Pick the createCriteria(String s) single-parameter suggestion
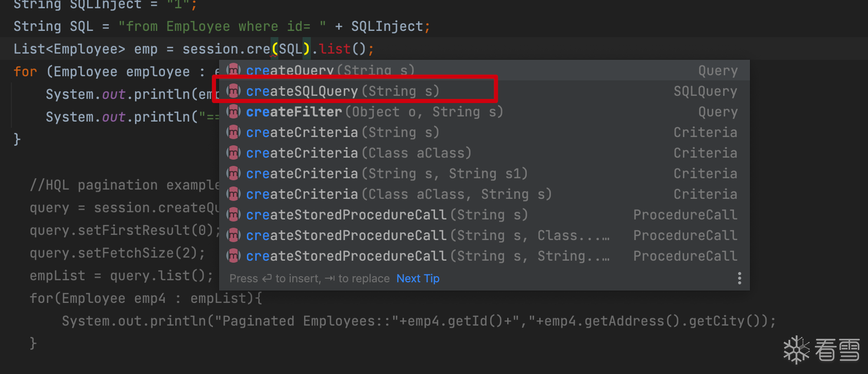 coord(343,132)
